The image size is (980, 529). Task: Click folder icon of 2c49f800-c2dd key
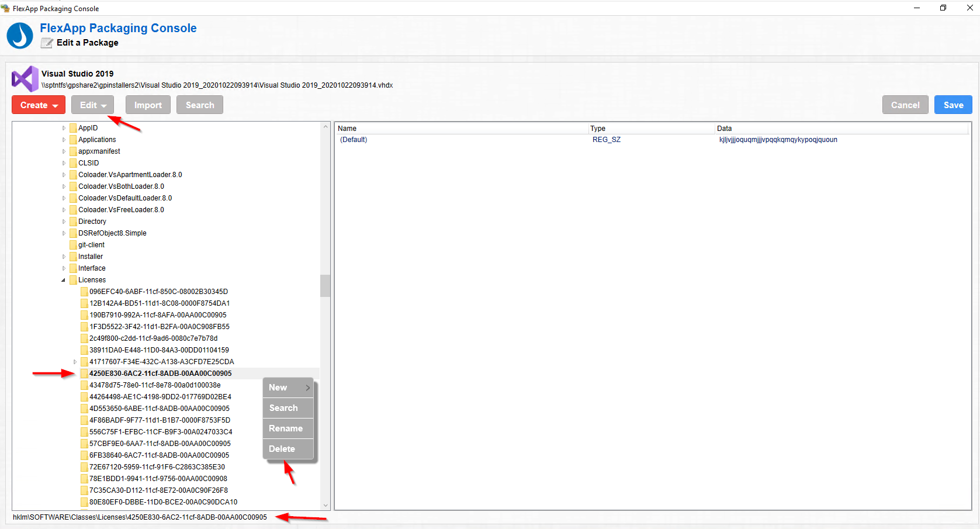84,338
